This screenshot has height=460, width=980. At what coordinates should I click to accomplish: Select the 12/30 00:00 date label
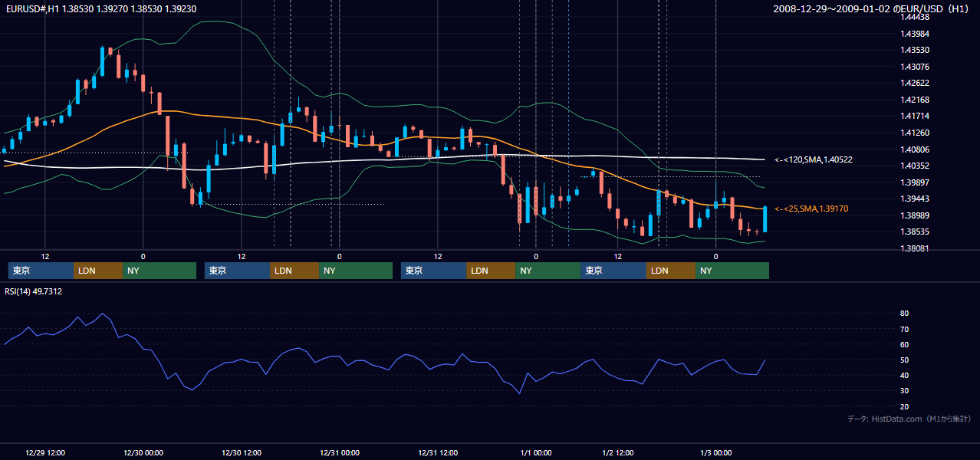point(143,452)
